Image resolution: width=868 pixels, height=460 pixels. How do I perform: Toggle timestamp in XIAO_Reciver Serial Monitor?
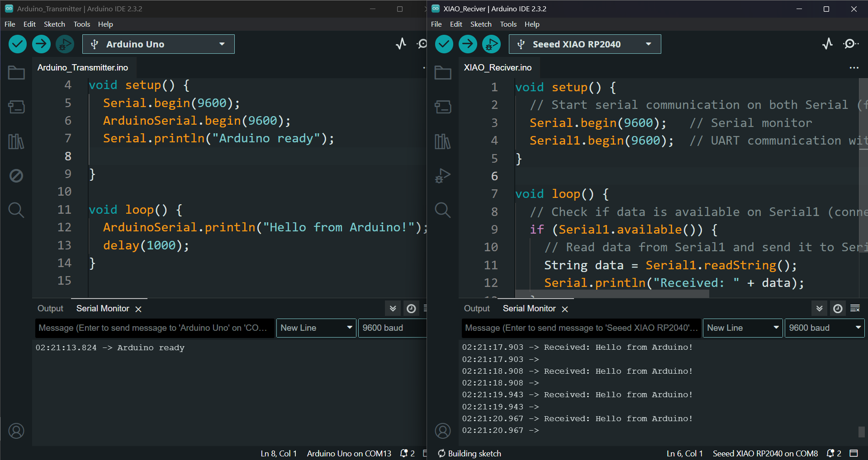pyautogui.click(x=838, y=309)
